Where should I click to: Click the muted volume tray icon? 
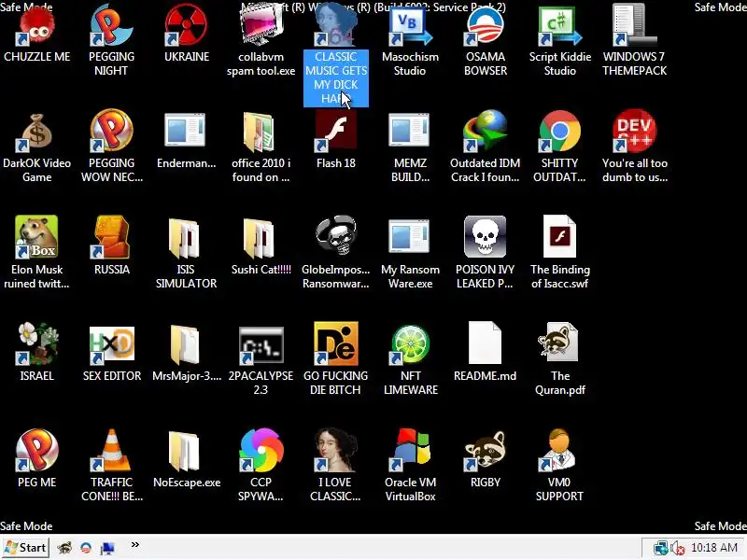tap(678, 549)
